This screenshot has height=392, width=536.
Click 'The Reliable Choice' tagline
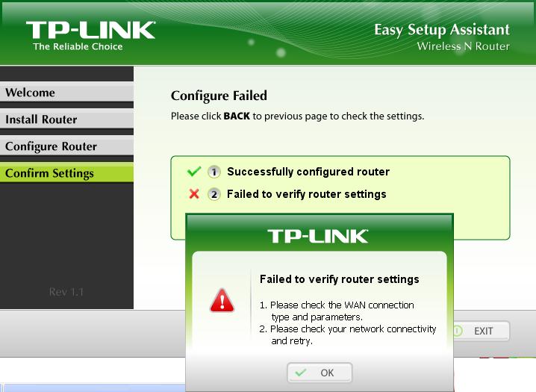tap(78, 46)
